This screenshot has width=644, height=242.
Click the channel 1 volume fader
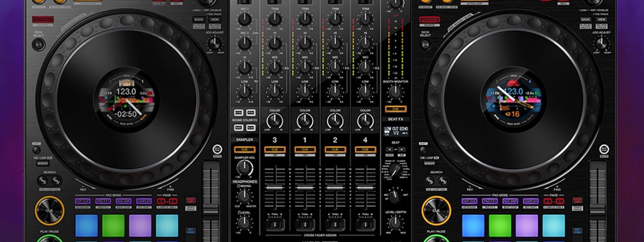(305, 188)
